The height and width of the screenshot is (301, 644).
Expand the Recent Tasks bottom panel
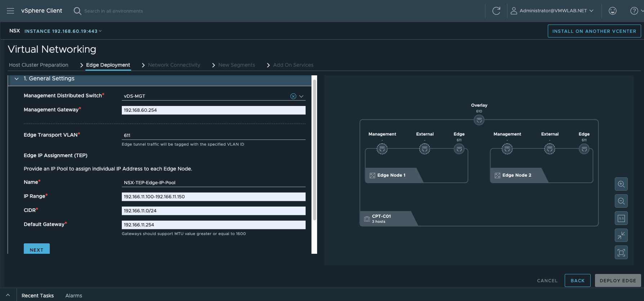click(x=8, y=295)
